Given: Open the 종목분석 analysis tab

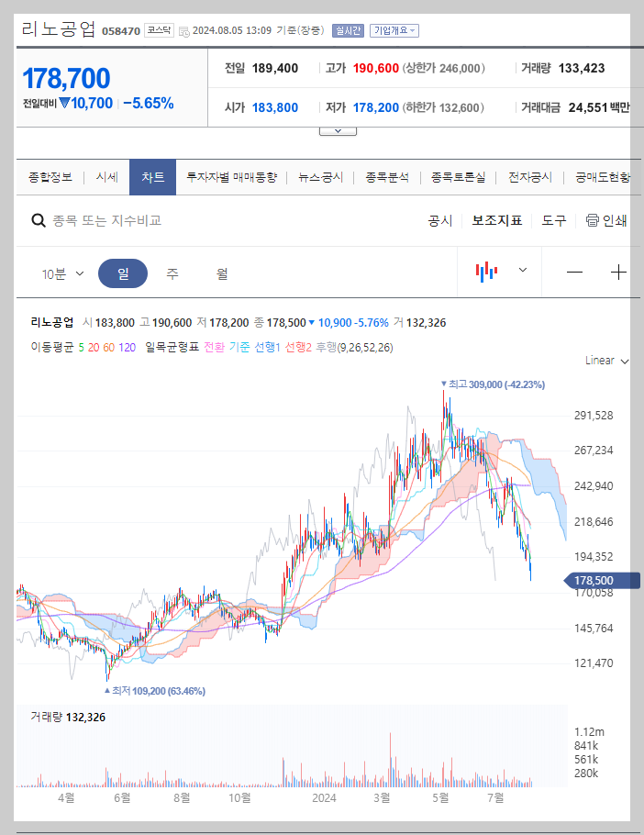Looking at the screenshot, I should [x=385, y=177].
